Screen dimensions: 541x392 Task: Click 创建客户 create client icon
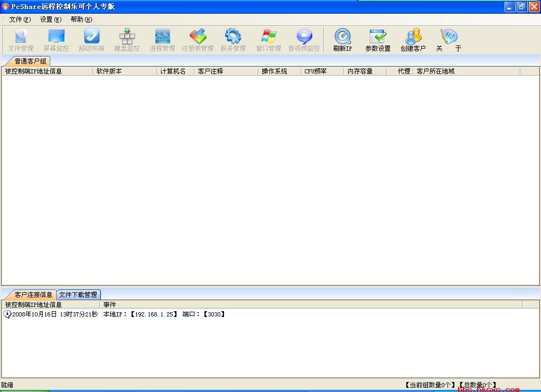[413, 40]
